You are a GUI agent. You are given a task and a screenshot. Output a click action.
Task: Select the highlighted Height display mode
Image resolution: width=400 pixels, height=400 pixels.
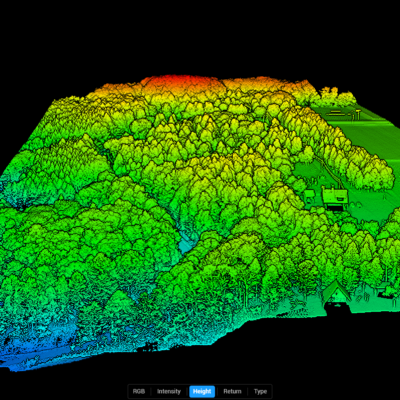[202, 391]
